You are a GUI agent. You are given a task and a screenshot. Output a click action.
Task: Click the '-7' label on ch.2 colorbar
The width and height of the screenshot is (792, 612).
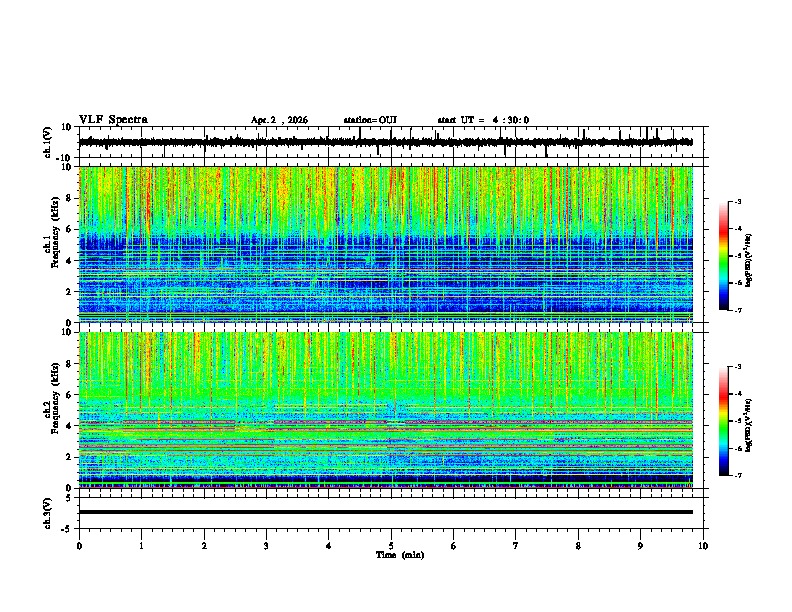(x=737, y=475)
